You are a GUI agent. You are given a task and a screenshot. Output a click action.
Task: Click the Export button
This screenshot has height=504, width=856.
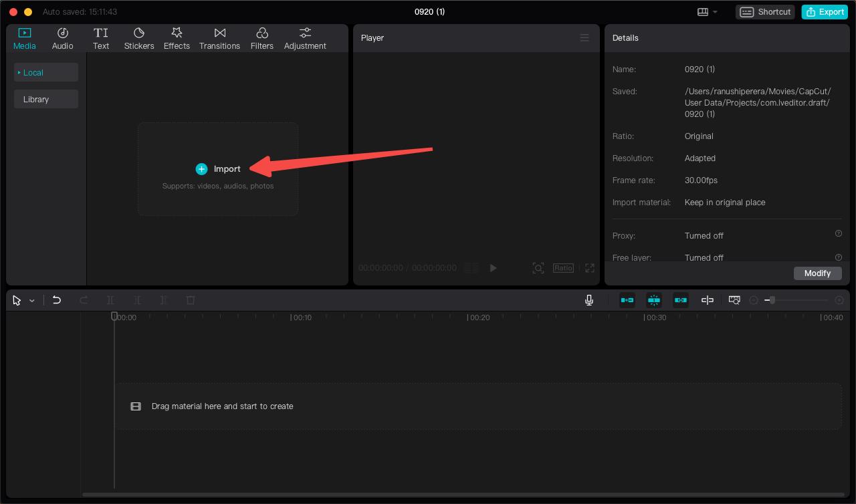824,11
